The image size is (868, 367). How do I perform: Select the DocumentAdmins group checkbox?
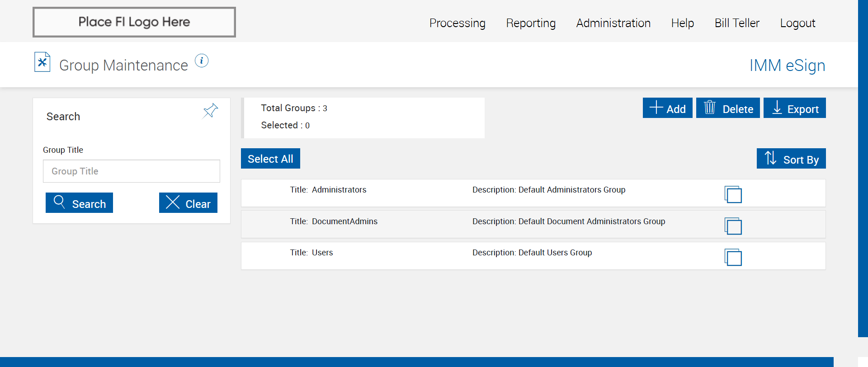733,226
